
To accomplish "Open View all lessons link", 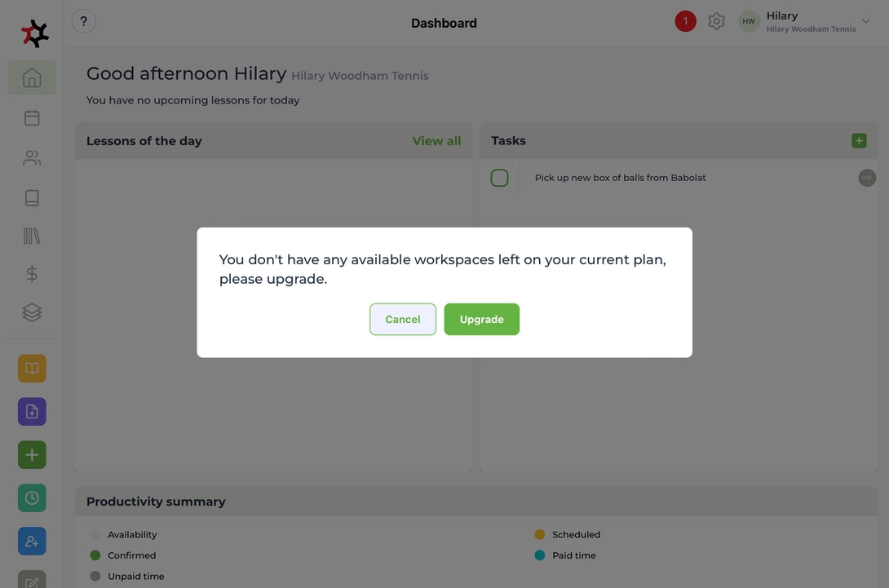I will pos(436,141).
